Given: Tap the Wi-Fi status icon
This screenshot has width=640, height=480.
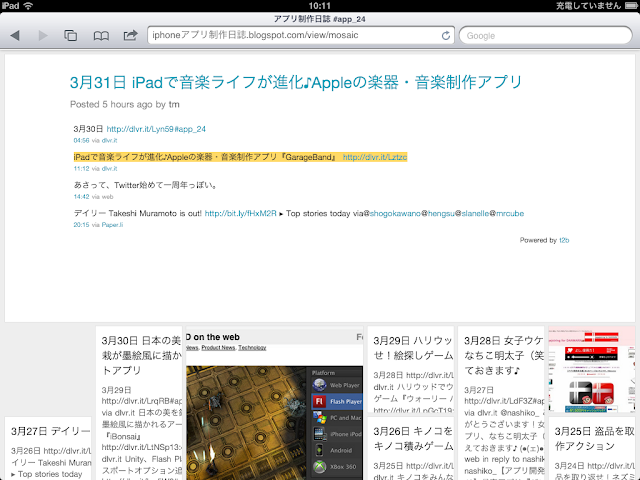Looking at the screenshot, I should pyautogui.click(x=28, y=6).
